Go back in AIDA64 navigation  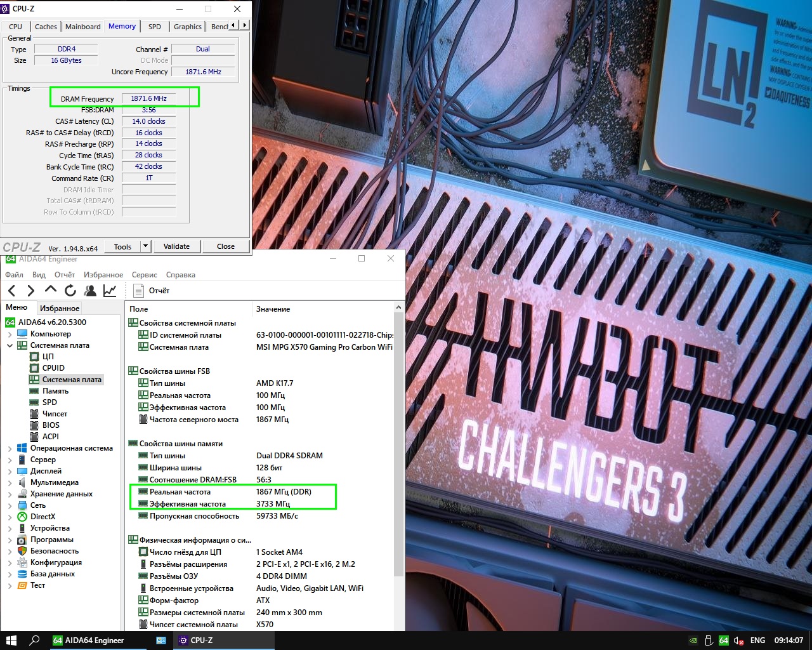click(12, 291)
